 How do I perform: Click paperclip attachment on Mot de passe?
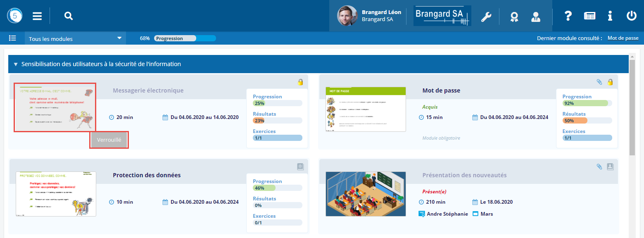[599, 82]
